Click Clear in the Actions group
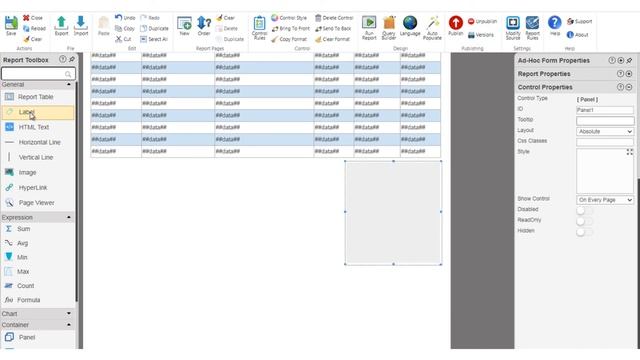 click(33, 39)
